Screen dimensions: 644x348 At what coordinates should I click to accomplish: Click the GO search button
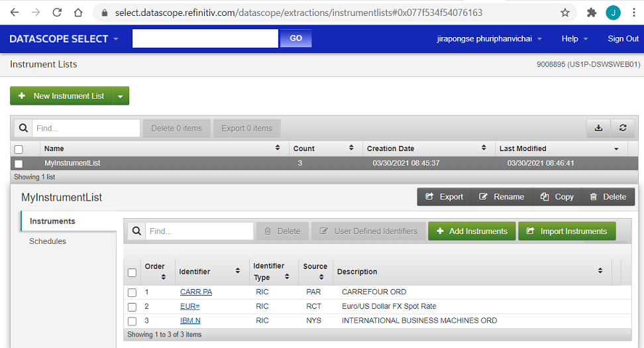pos(295,38)
